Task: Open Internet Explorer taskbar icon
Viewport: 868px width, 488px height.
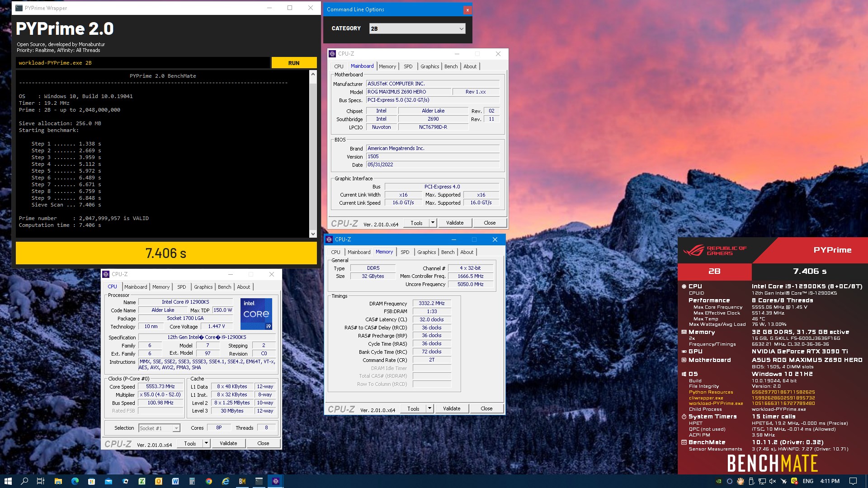Action: point(226,481)
